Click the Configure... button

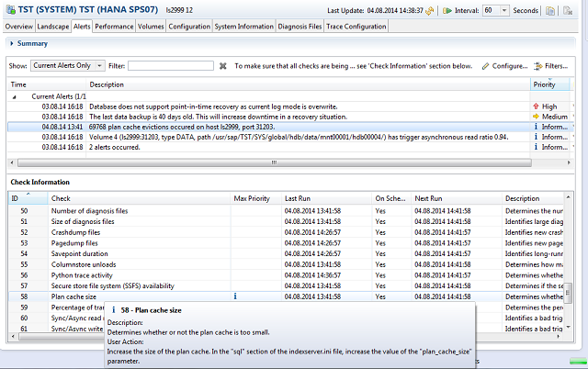504,66
